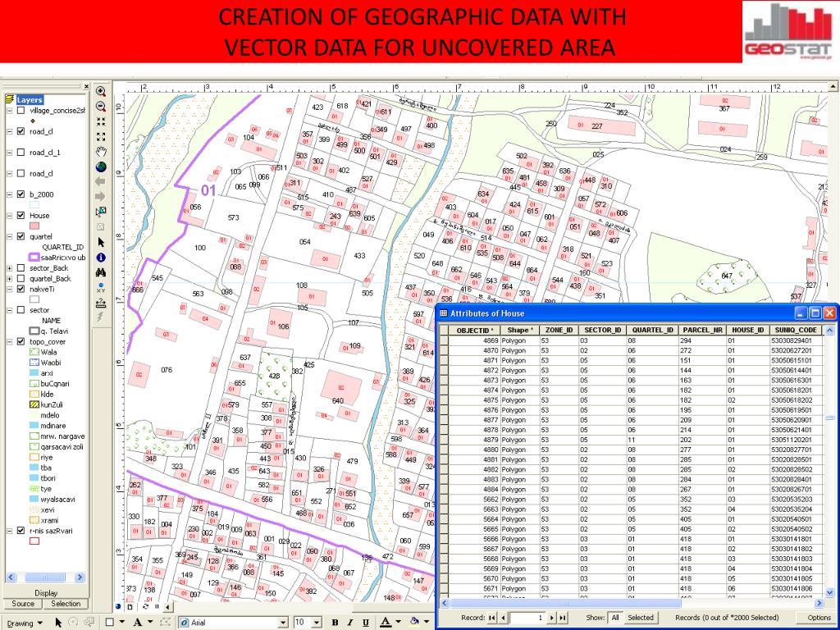Click the Fixed Zoom In icon

point(101,121)
